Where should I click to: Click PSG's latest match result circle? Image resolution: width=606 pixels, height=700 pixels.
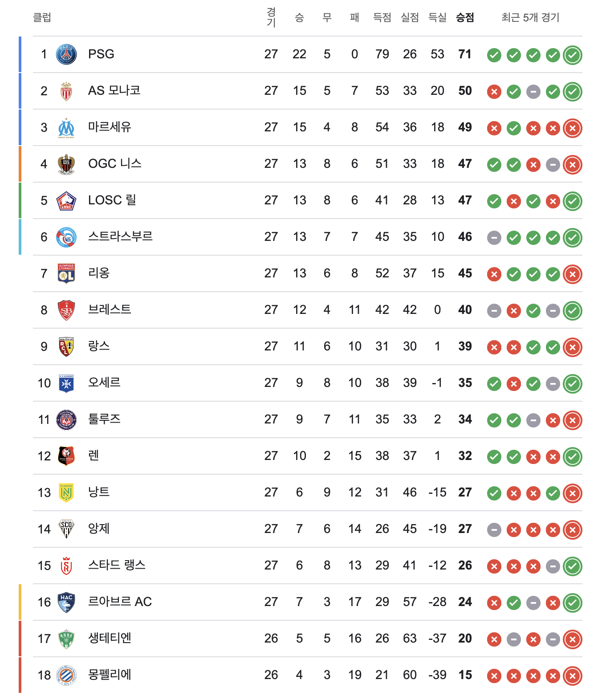tap(573, 55)
